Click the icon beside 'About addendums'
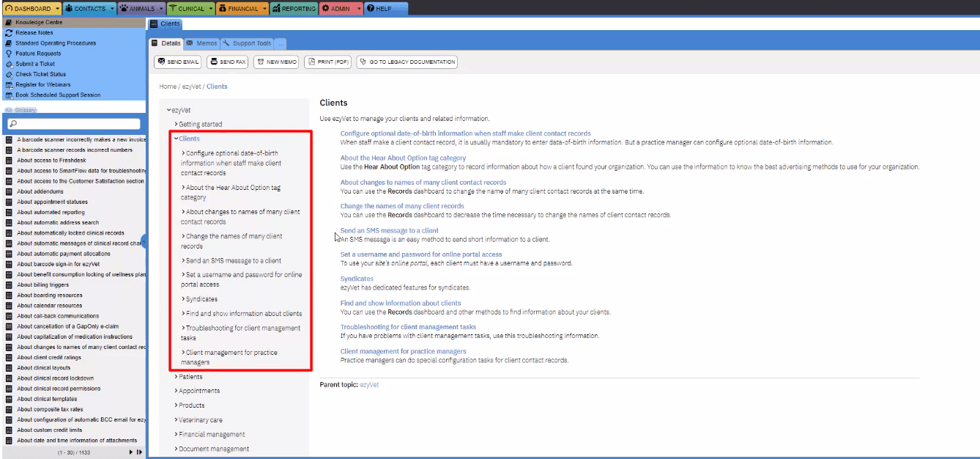980x459 pixels. click(9, 191)
